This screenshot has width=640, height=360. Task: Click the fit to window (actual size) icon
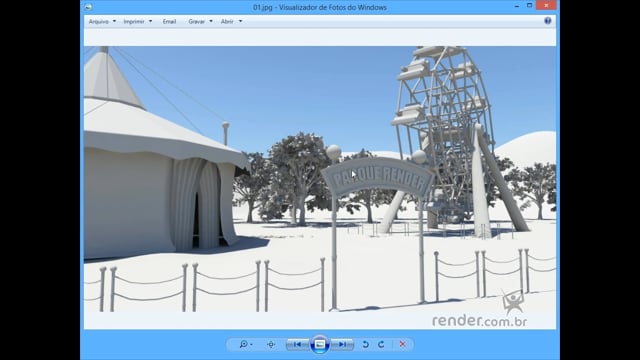271,344
